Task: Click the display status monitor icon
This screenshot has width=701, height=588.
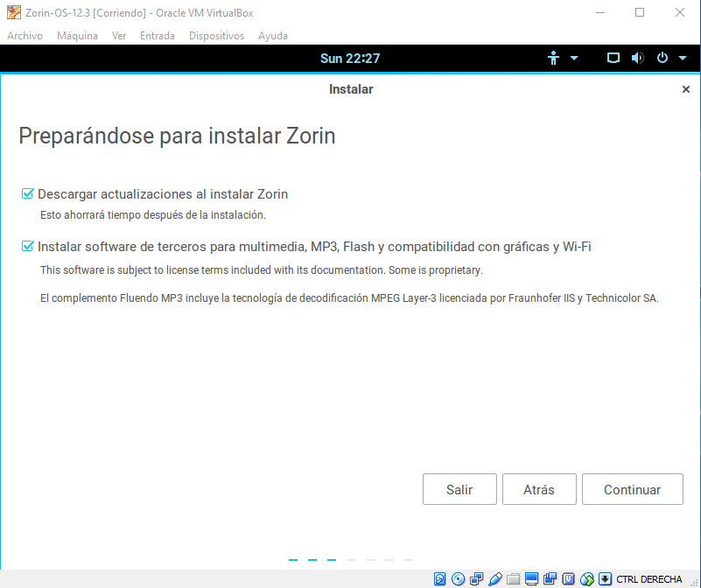Action: pos(531,579)
